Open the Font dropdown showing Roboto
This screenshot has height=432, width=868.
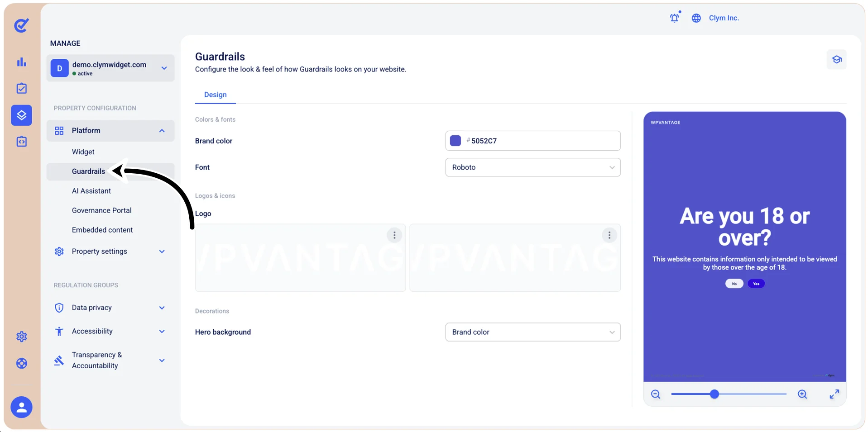[533, 167]
